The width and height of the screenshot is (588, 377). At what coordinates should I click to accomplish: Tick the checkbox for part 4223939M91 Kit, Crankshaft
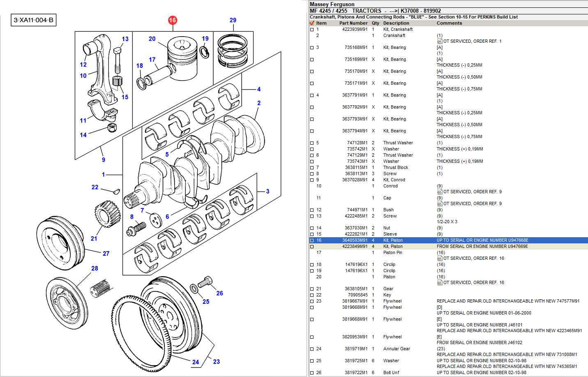312,30
